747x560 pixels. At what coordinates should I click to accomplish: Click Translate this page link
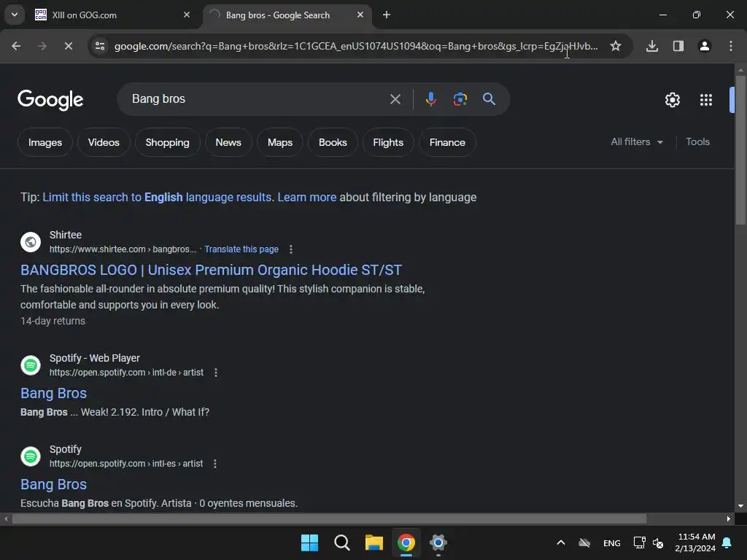[241, 249]
